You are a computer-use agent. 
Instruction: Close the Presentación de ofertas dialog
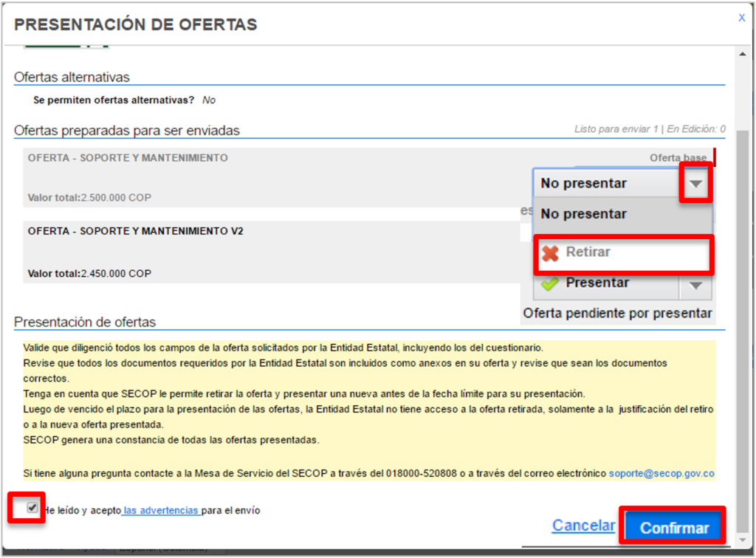(x=741, y=18)
